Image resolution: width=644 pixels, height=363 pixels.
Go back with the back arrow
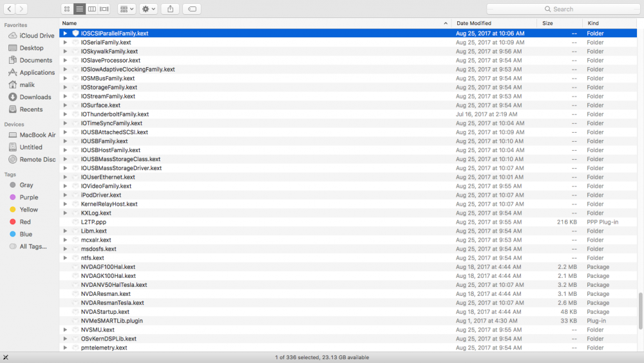tap(10, 9)
